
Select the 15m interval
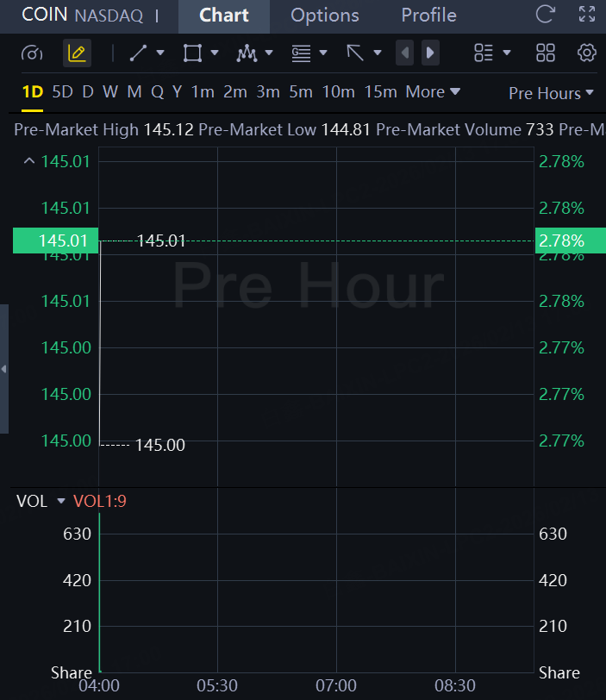coord(381,92)
